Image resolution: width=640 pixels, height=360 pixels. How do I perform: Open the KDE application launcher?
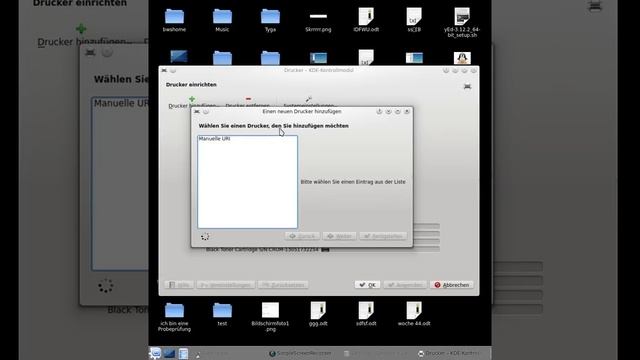155,353
